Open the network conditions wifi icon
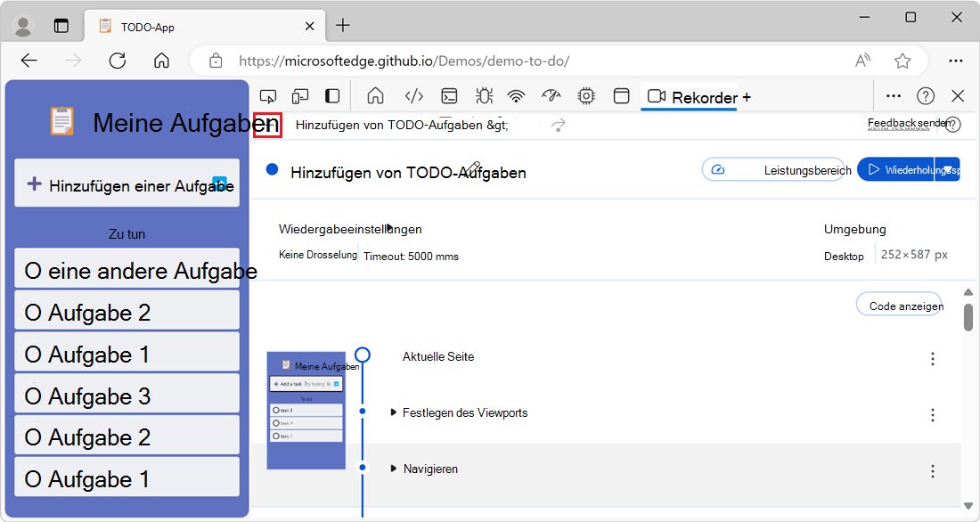 pos(514,95)
